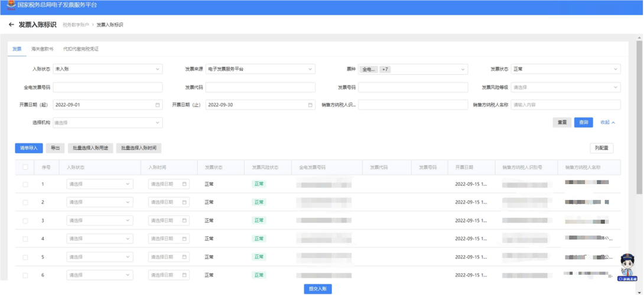
Task: Click the 开票日期（起） date field 2022-09-01
Action: pyautogui.click(x=108, y=104)
